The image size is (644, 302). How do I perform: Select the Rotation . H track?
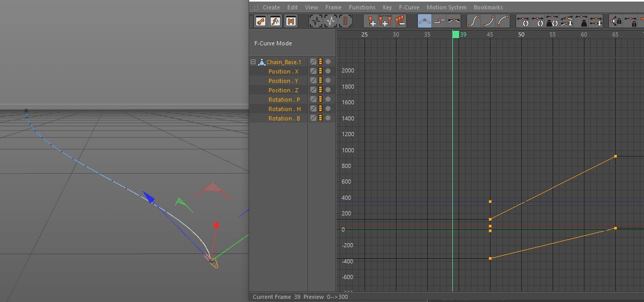click(x=285, y=109)
